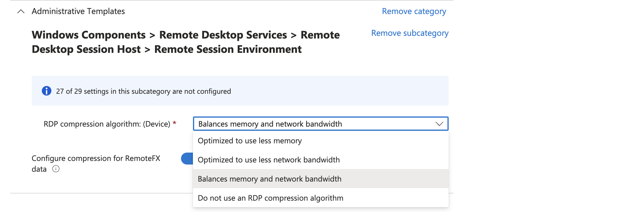
Task: Click the red required asterisk marker
Action: pos(174,123)
